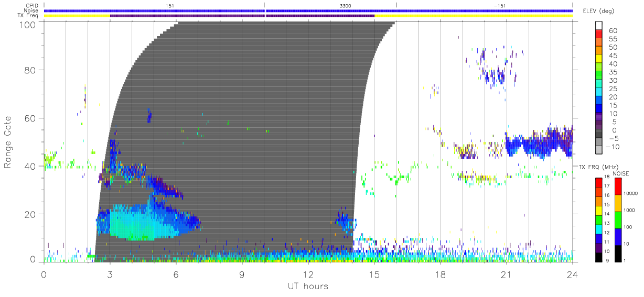Click the '60' tick on the Range Gate axis

click(x=30, y=118)
